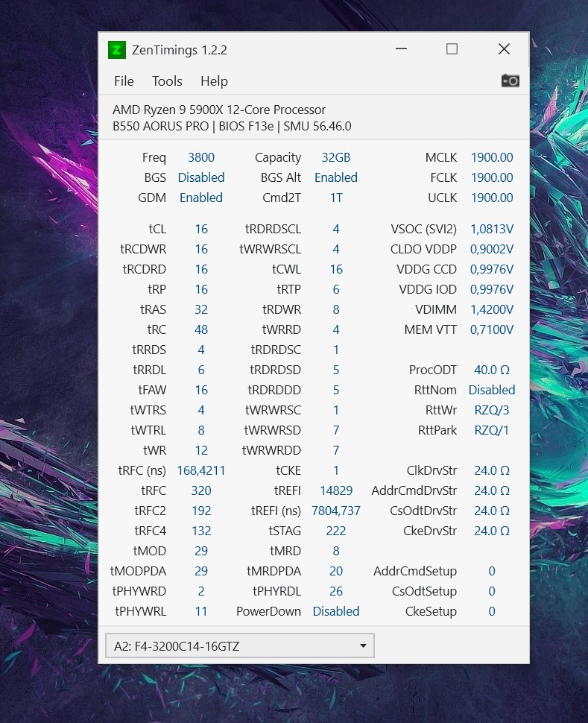Image resolution: width=588 pixels, height=723 pixels.
Task: Click the FCLK value 1900.00
Action: (492, 177)
